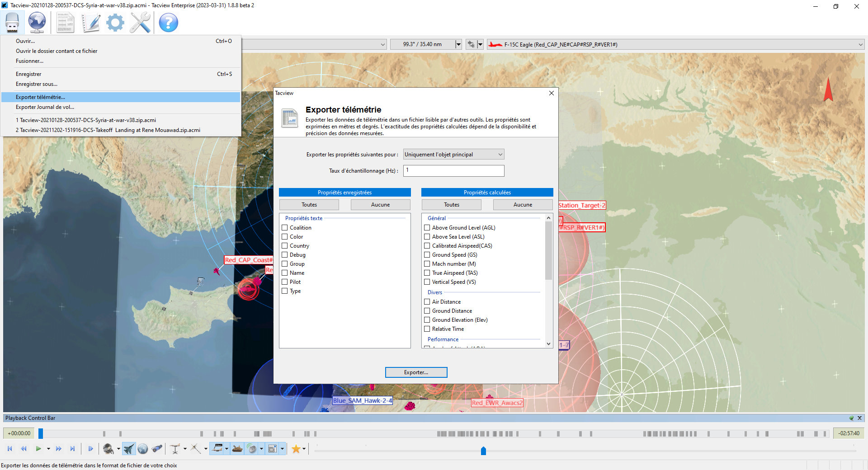Select the globe satellite view icon
Image resolution: width=868 pixels, height=470 pixels.
pos(143,449)
